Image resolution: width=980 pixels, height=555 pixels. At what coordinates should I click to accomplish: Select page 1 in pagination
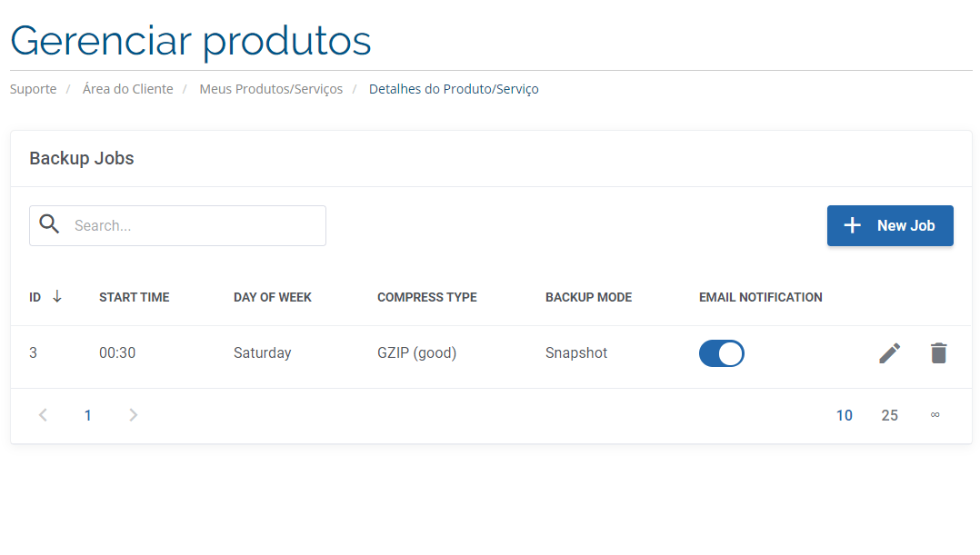[88, 415]
